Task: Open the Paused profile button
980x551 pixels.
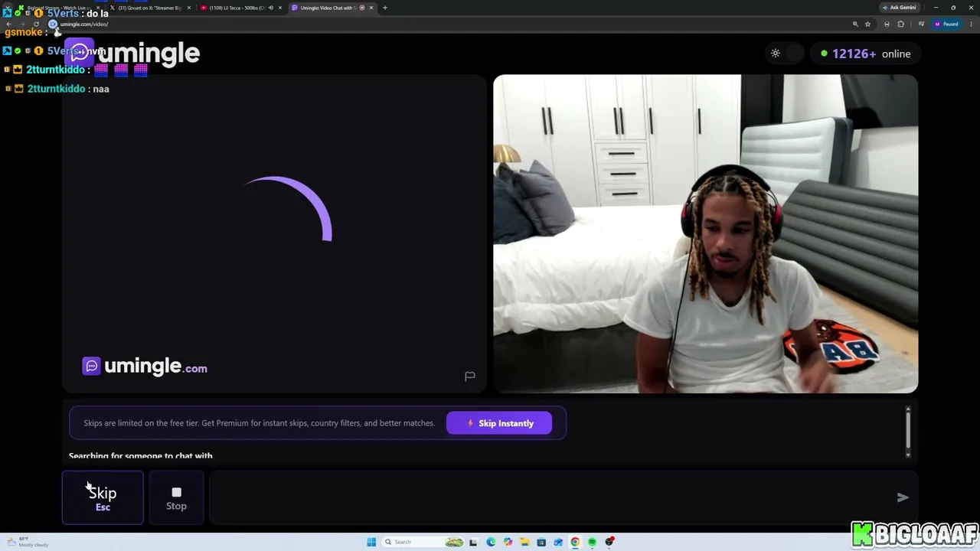Action: 946,24
